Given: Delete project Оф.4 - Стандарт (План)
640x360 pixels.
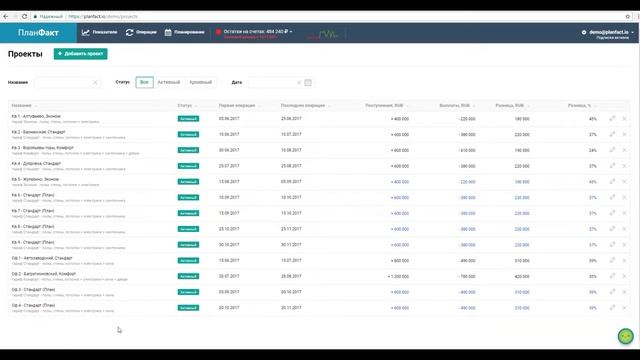Looking at the screenshot, I should click(624, 308).
